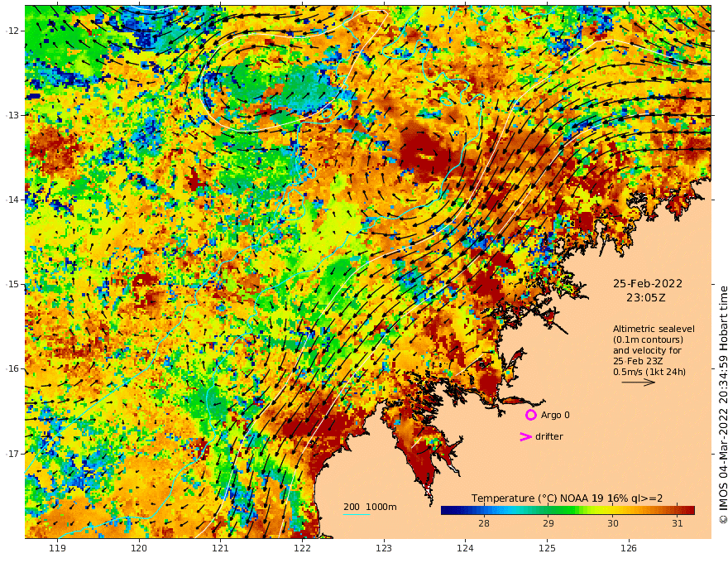Click the IMOS copyright timestamp text
This screenshot has height=563, width=728.
click(723, 405)
